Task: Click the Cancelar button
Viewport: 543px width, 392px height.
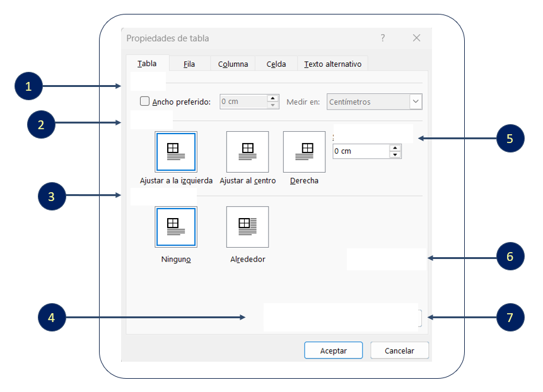Action: pos(399,350)
